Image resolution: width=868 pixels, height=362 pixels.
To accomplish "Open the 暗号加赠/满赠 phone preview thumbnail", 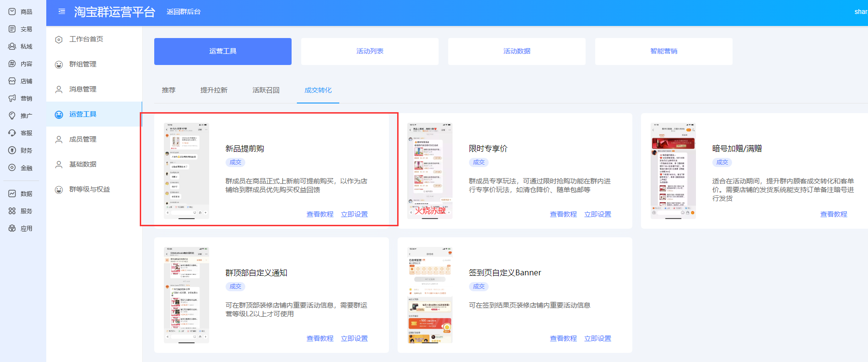I will point(673,171).
